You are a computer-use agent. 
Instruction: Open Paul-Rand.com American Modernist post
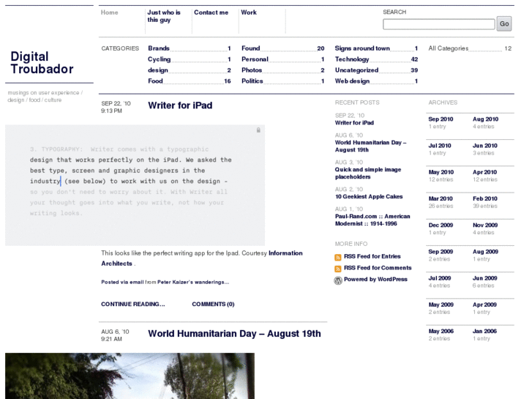(x=372, y=220)
